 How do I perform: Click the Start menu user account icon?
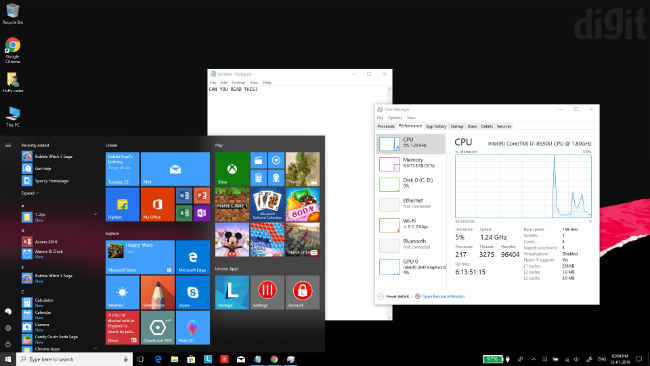8,311
